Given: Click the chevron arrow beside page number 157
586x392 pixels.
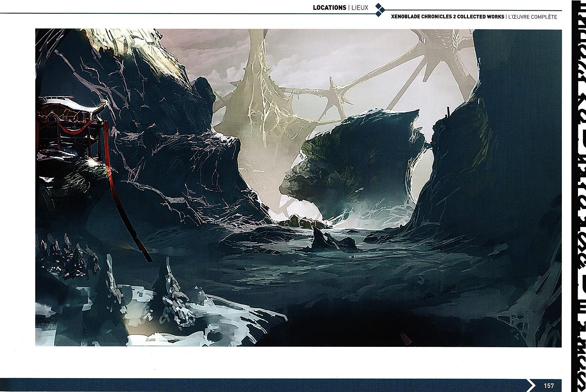Looking at the screenshot, I should [531, 385].
